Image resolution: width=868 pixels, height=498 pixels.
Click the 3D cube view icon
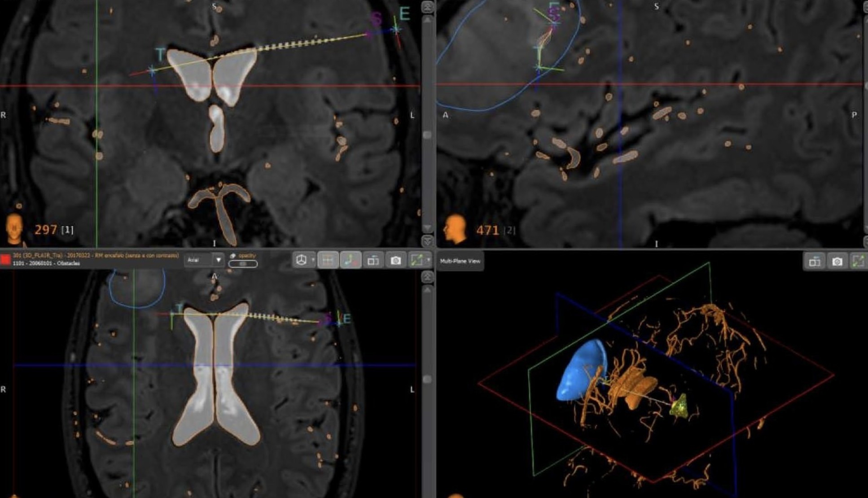click(x=302, y=260)
